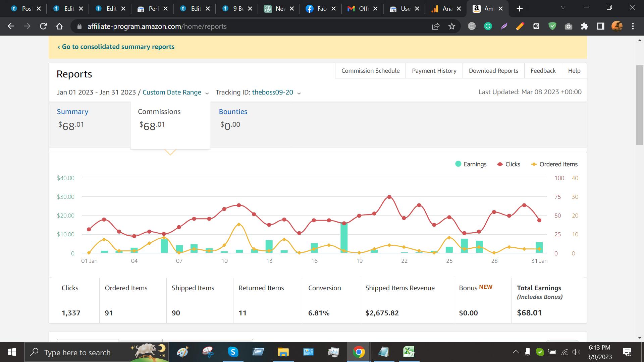Image resolution: width=644 pixels, height=362 pixels.
Task: Go back to the previous page
Action: click(11, 26)
